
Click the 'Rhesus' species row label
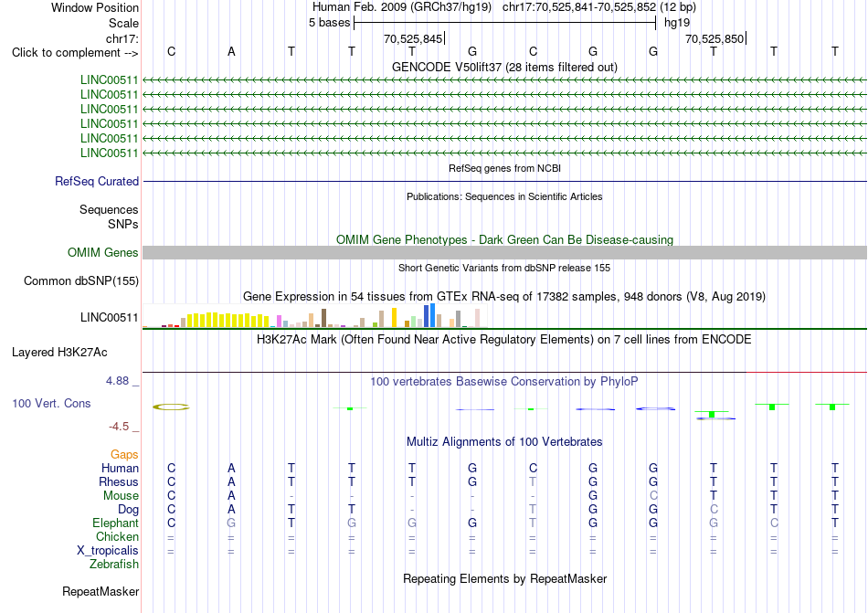pyautogui.click(x=119, y=482)
